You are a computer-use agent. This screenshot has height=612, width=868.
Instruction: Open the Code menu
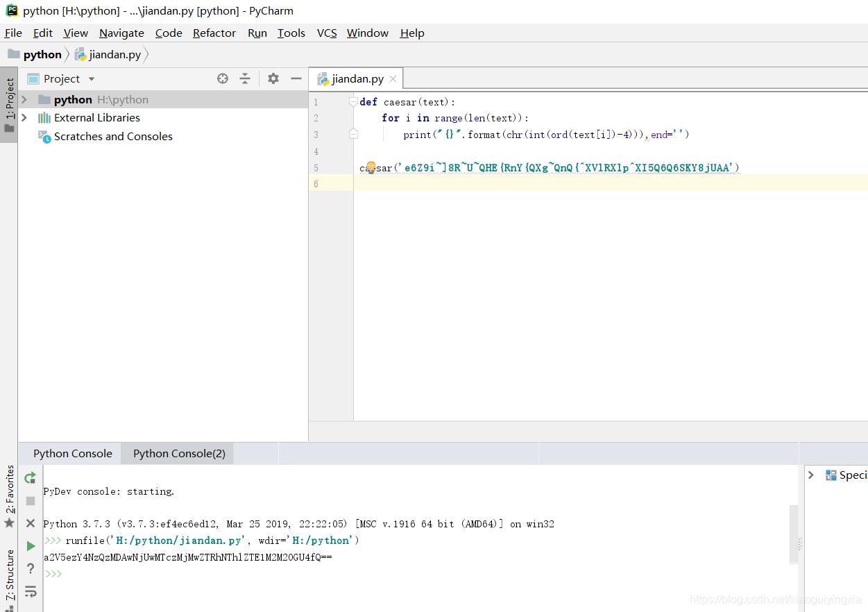click(169, 33)
